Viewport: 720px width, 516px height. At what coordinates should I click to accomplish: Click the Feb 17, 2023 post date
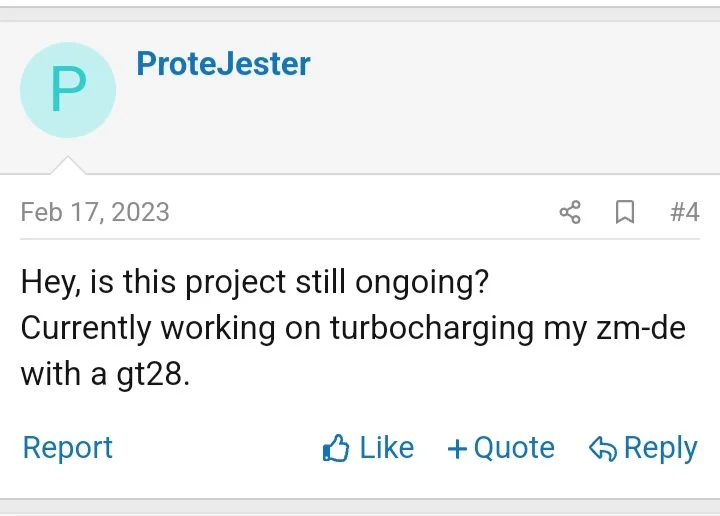pyautogui.click(x=95, y=212)
